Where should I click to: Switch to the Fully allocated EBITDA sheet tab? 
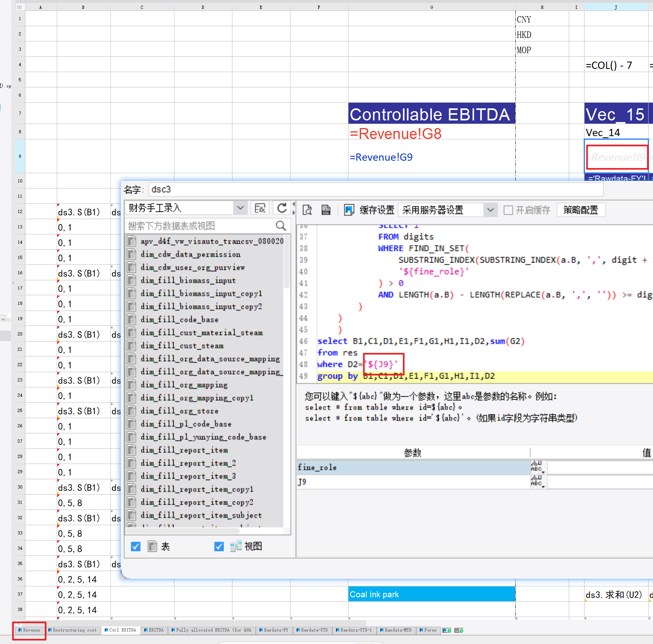[x=211, y=630]
